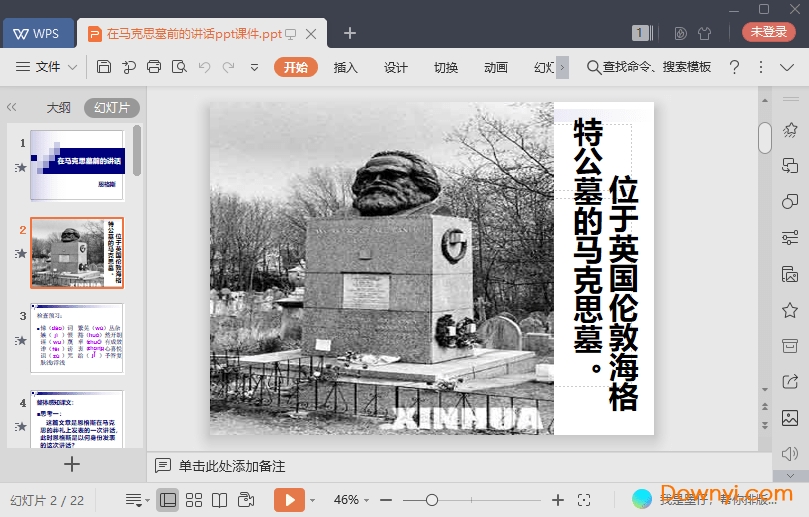
Task: Start slideshow with the orange play button
Action: click(289, 499)
